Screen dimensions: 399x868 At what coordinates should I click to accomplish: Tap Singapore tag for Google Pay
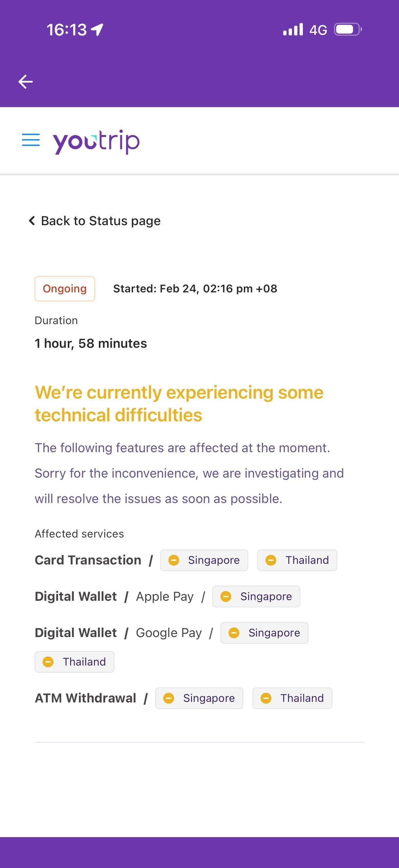click(x=264, y=633)
